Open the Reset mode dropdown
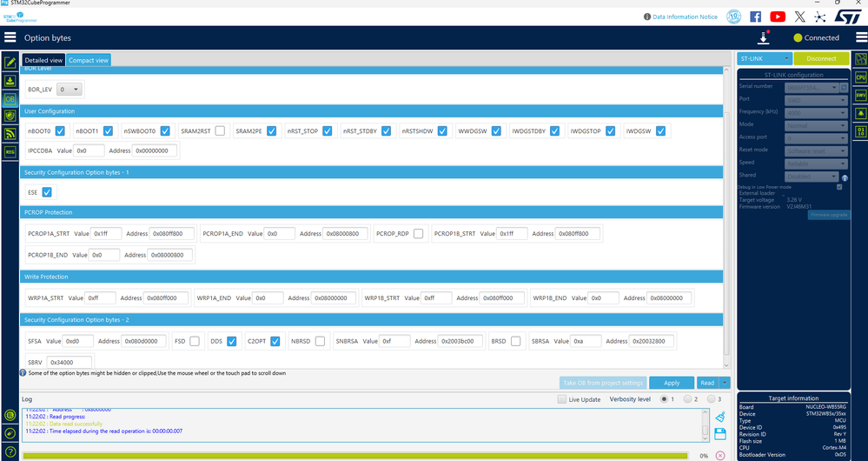The image size is (868, 461). click(x=816, y=151)
